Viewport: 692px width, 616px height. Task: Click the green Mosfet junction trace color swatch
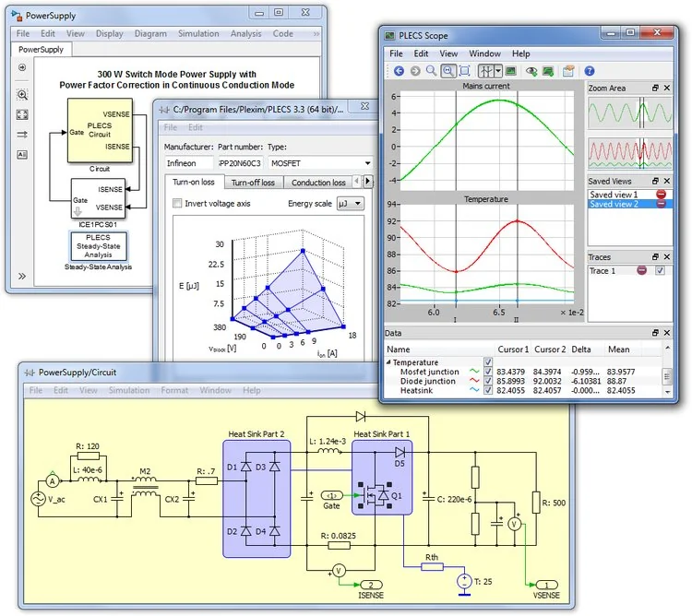tap(474, 372)
